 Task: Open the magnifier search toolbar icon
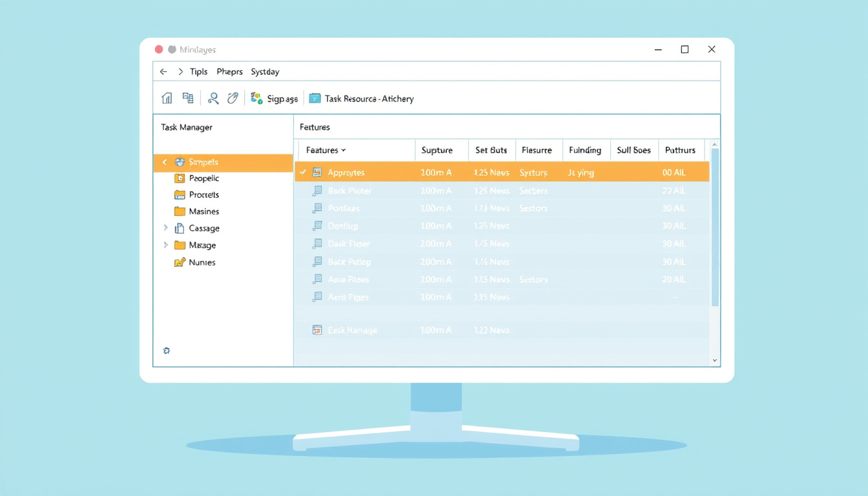[213, 98]
